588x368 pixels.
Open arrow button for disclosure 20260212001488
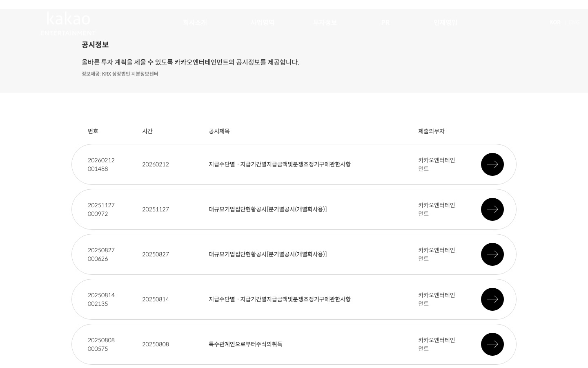pos(492,164)
